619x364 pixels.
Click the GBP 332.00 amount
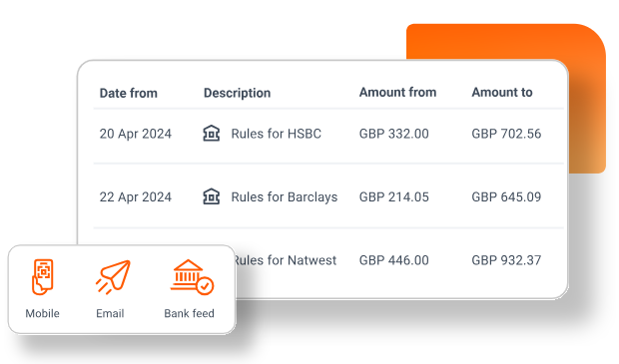(x=393, y=134)
